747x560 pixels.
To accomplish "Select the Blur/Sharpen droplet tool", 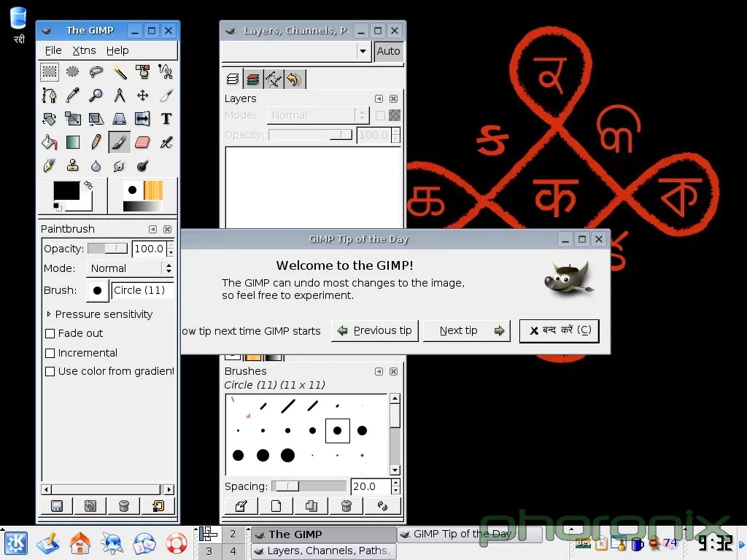I will [96, 166].
